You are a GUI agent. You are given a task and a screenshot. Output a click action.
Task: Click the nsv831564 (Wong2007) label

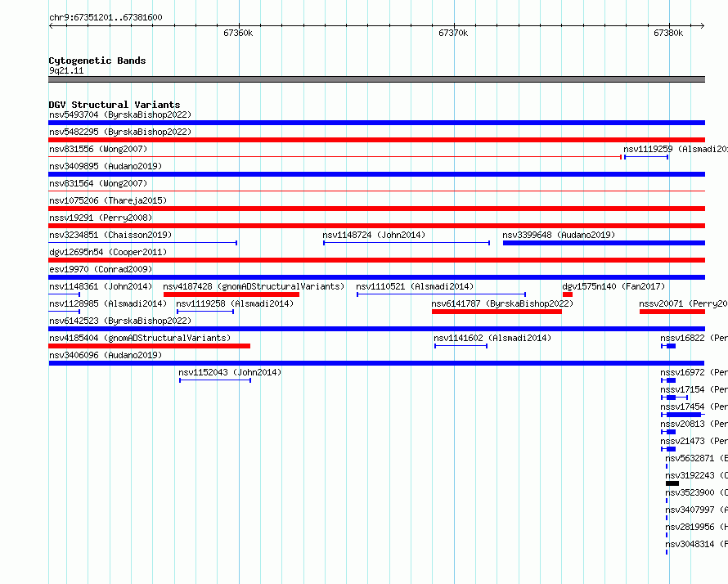pos(98,183)
